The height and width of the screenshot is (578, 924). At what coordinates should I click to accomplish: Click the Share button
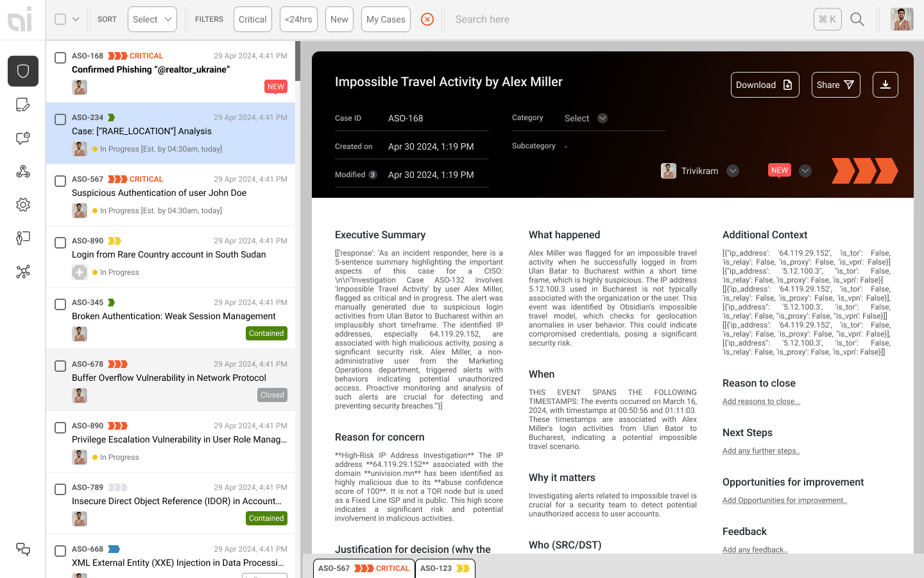coord(835,85)
